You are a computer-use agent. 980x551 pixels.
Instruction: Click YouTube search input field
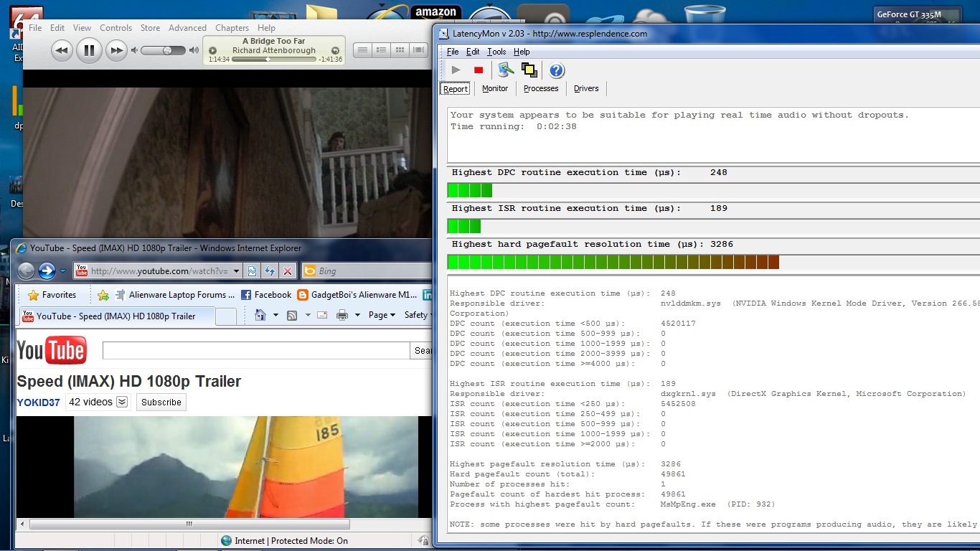point(256,350)
